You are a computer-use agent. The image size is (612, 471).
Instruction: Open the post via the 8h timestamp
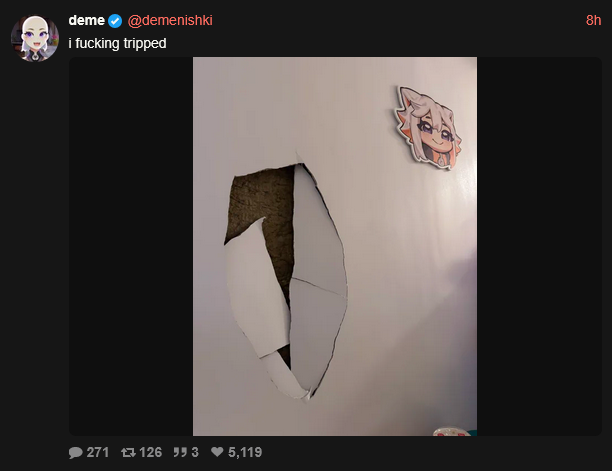593,20
